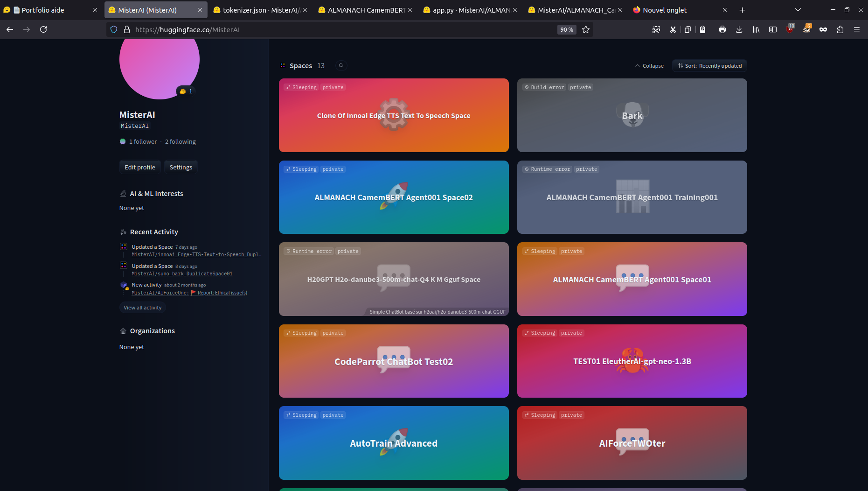Viewport: 868px width, 491px height.
Task: Open MisterAI/suno_bark_DuplicateSpace01 link
Action: 182,274
